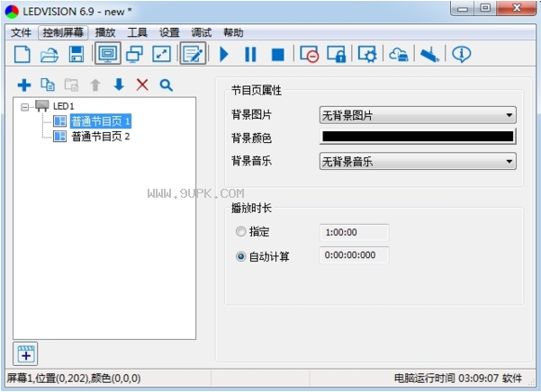Open the 调试 menu
This screenshot has height=392, width=541.
click(x=201, y=32)
